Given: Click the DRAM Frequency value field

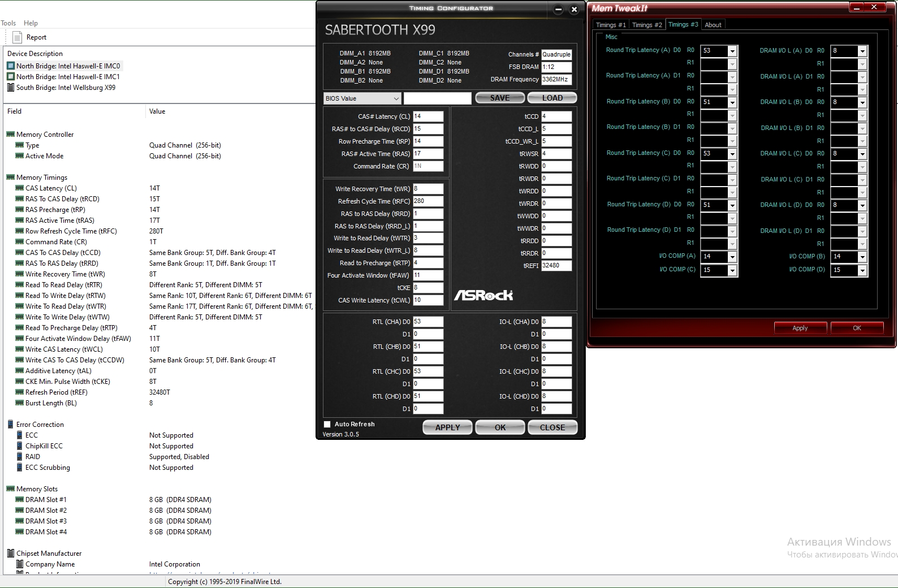Looking at the screenshot, I should 556,80.
